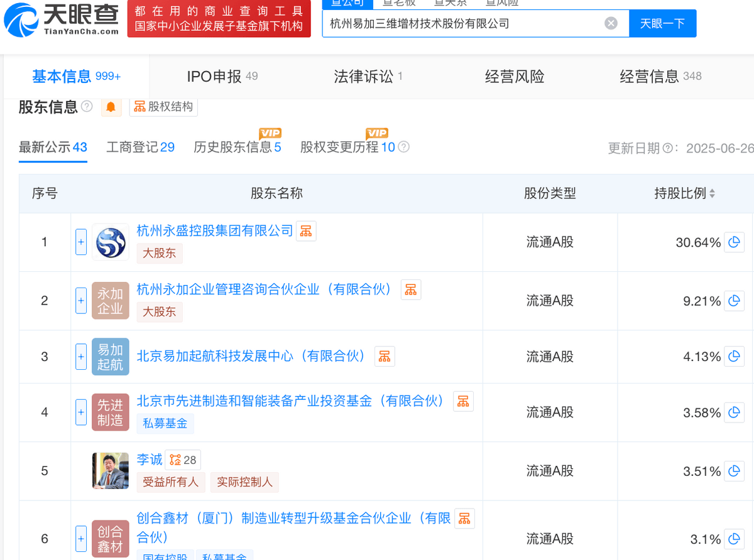Click structure icon next to 北京易加起航科技发展中心

coord(385,357)
